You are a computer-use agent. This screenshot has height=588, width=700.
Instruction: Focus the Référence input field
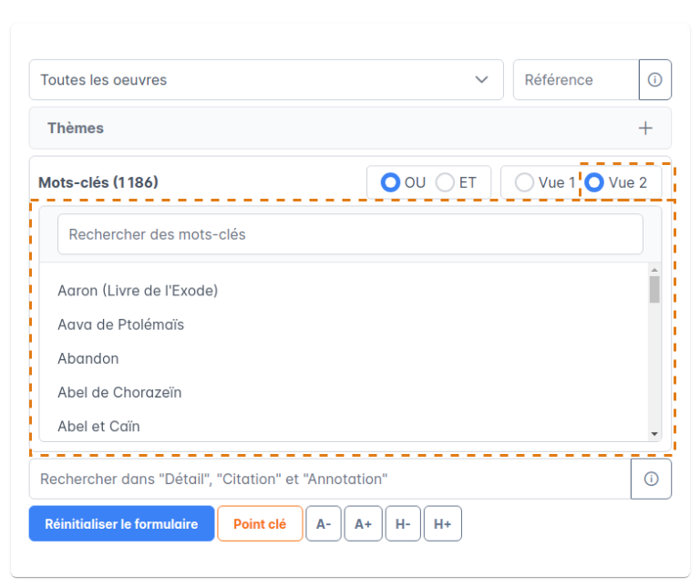tap(575, 80)
